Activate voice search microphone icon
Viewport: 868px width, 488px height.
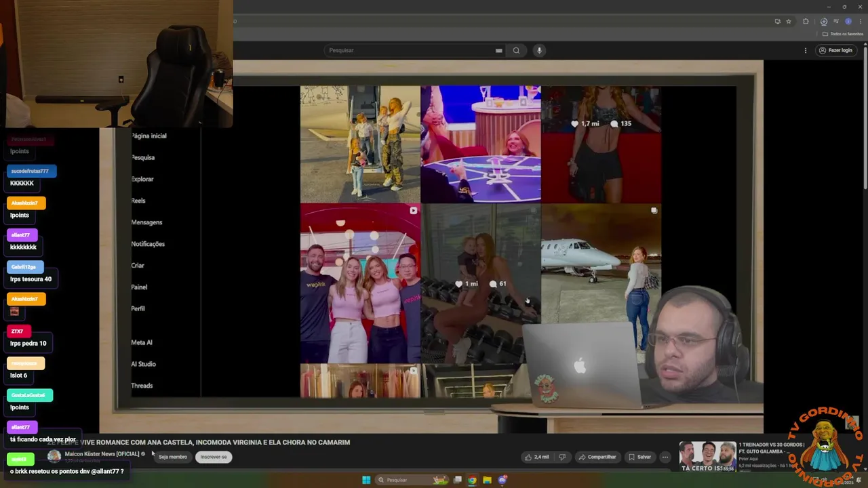pos(540,50)
